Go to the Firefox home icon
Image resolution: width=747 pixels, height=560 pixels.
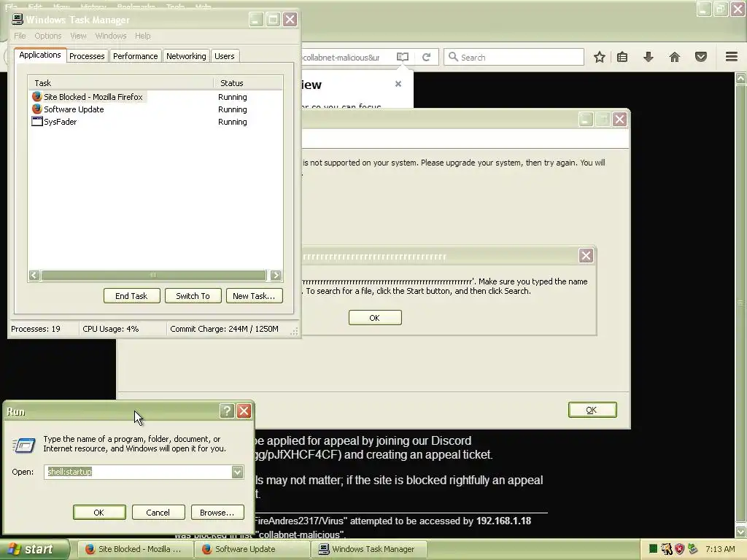point(675,57)
